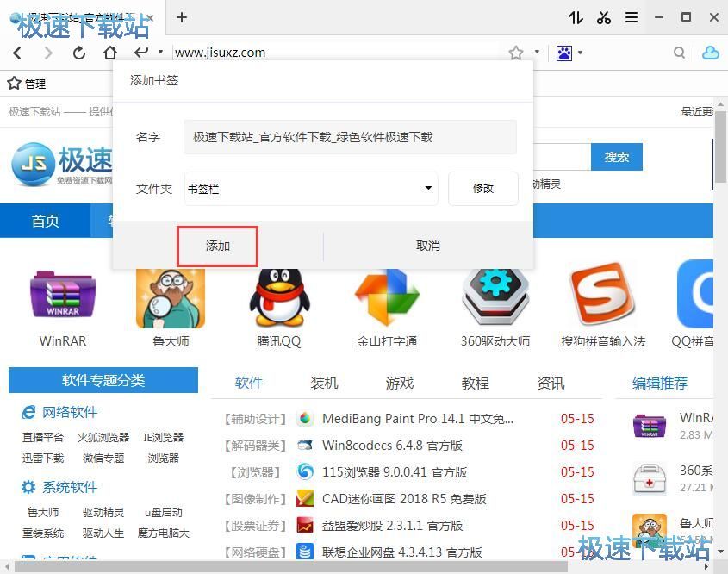Open the 微信专题 category link

103,459
